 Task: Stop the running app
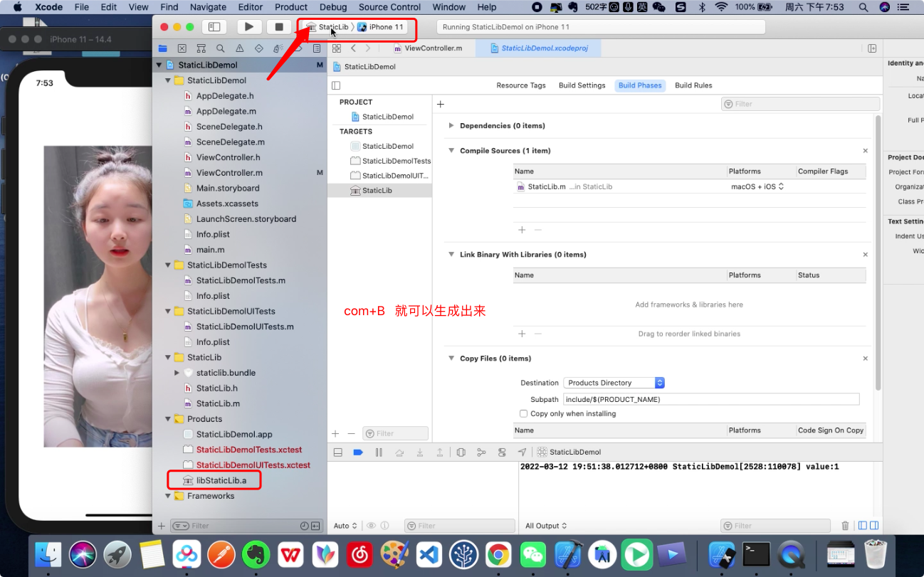pyautogui.click(x=279, y=27)
